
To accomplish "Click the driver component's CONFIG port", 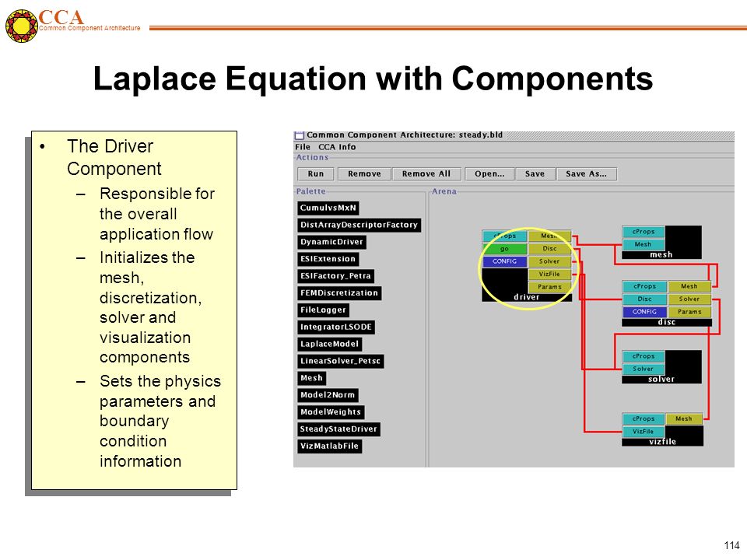I will [504, 261].
